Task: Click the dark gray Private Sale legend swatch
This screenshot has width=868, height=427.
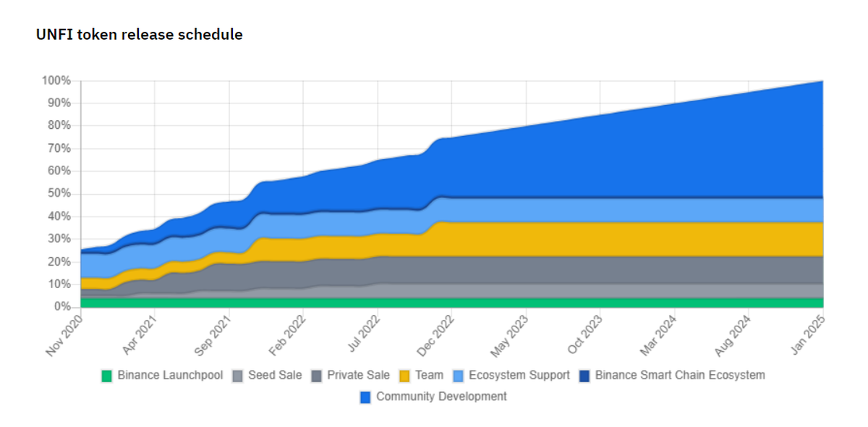Action: coord(317,376)
